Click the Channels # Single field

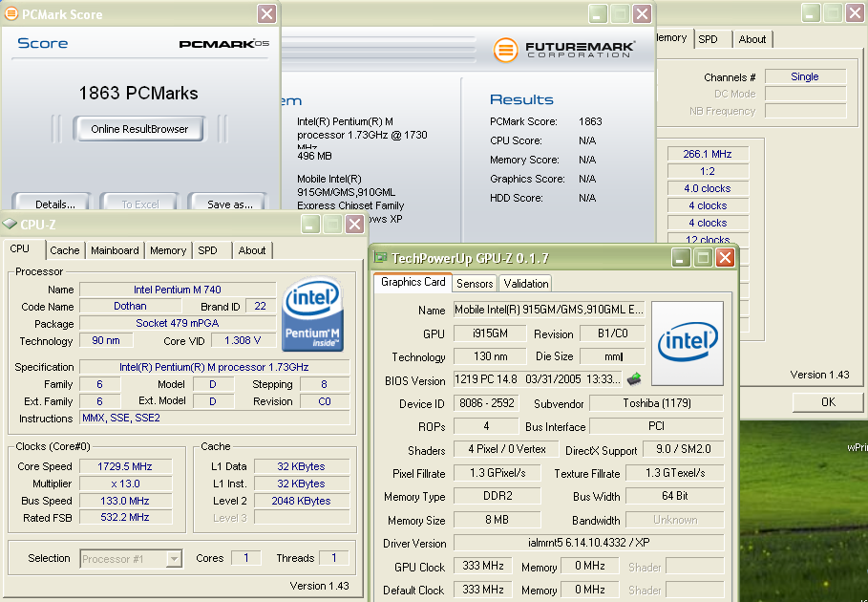click(805, 77)
